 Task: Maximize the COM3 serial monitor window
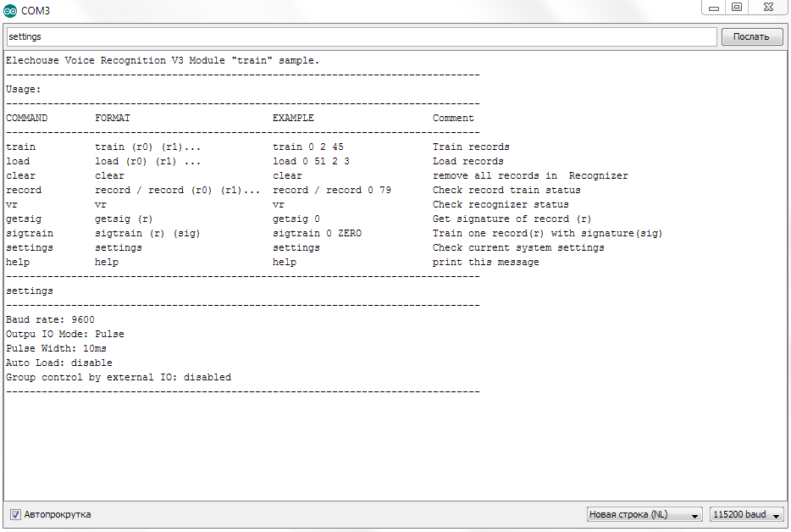[x=737, y=8]
